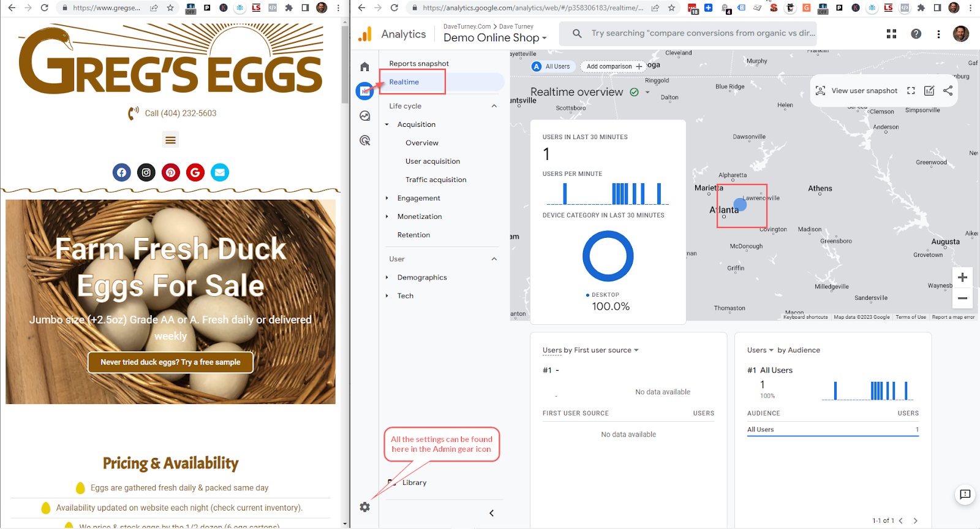Click the Analytics account avatar photo
The width and height of the screenshot is (980, 529).
[961, 34]
